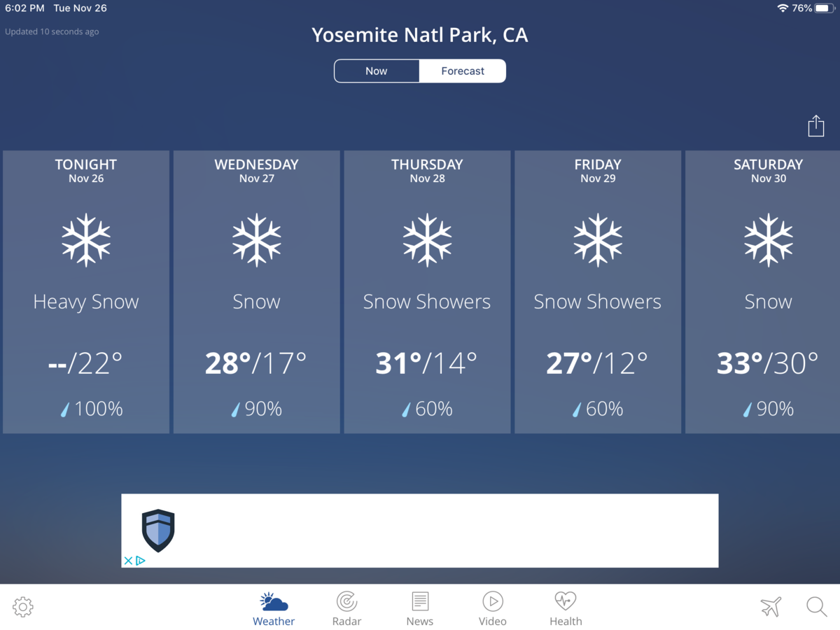This screenshot has height=630, width=840.
Task: Tap the Wi-Fi status icon
Action: pyautogui.click(x=782, y=8)
